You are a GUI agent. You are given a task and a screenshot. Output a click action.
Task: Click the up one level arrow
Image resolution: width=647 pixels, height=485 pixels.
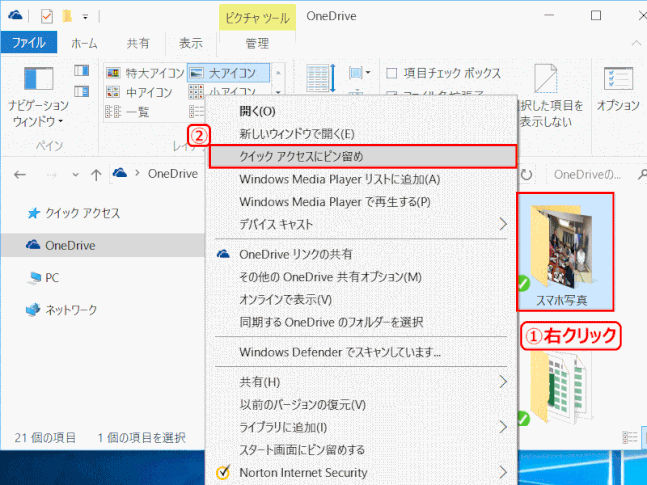click(x=96, y=175)
